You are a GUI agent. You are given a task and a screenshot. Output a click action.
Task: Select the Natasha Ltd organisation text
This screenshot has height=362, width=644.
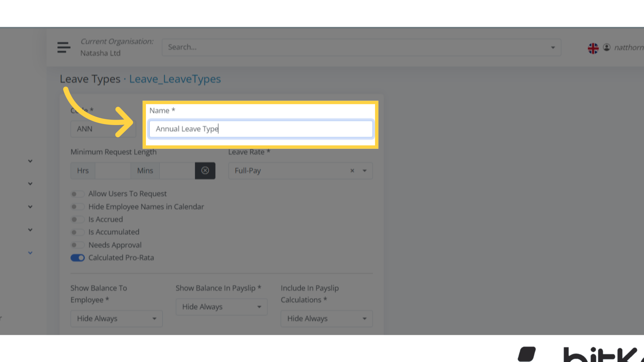click(100, 53)
